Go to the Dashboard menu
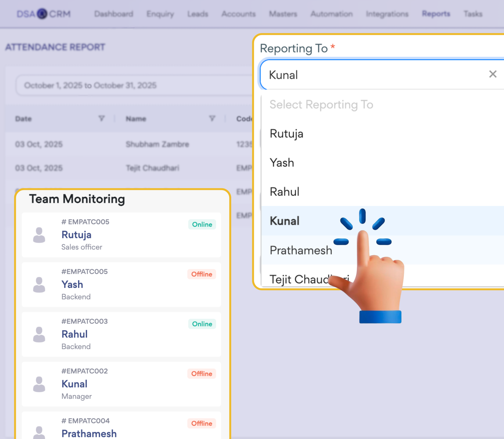The width and height of the screenshot is (504, 439). (114, 14)
